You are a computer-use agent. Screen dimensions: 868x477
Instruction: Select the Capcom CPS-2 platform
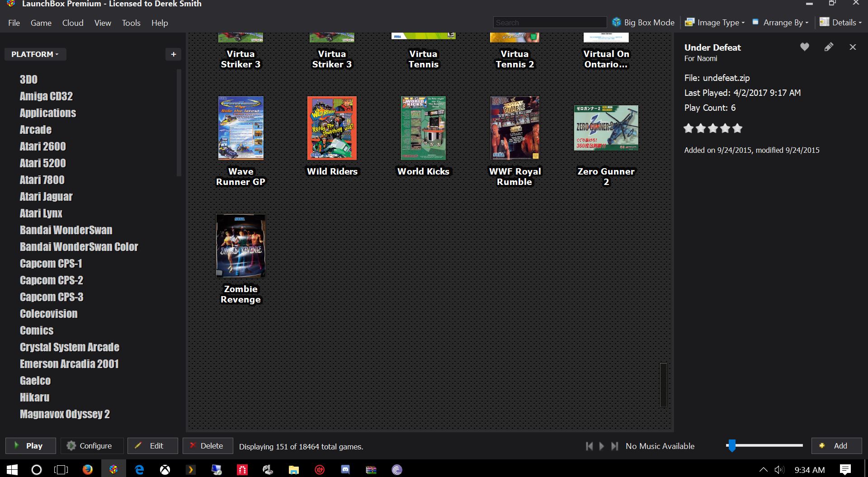pyautogui.click(x=52, y=280)
